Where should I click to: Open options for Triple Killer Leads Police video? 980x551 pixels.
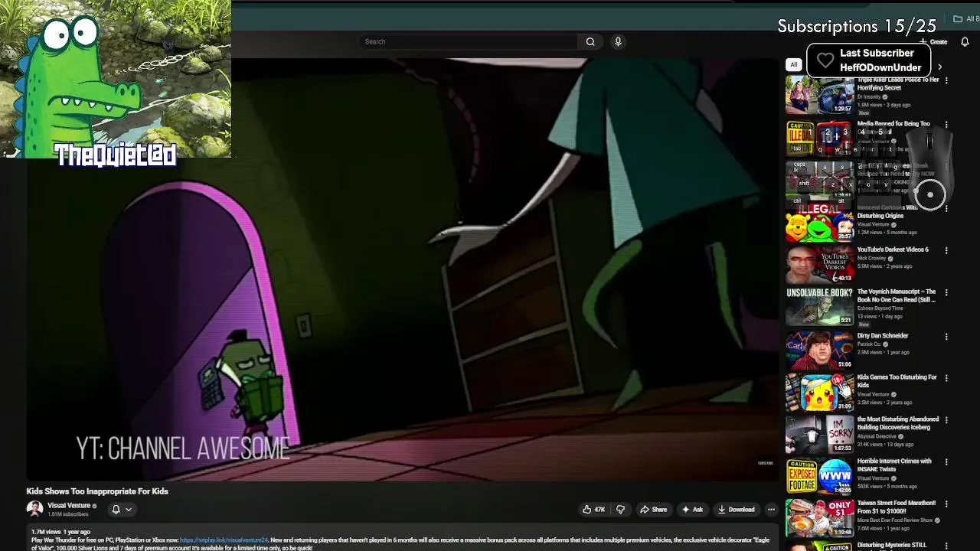(x=946, y=80)
